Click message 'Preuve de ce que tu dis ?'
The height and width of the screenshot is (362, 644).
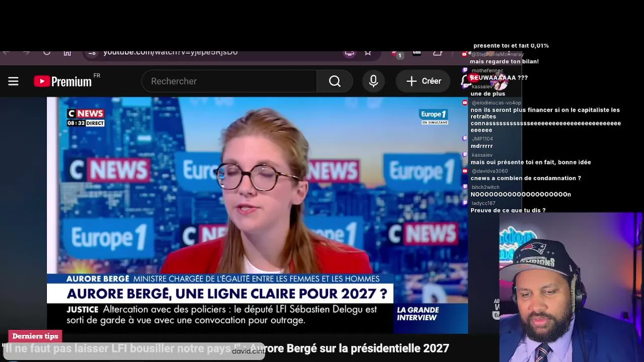click(x=508, y=211)
